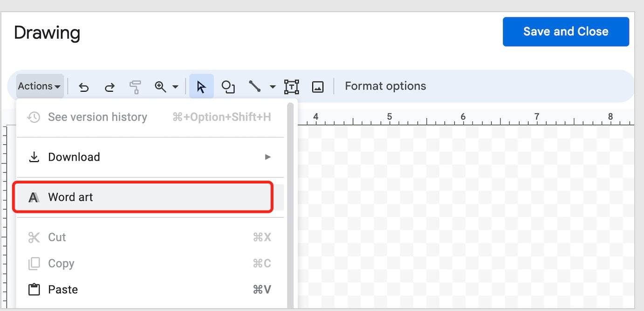644x311 pixels.
Task: Click the Undo arrow icon
Action: pos(84,87)
